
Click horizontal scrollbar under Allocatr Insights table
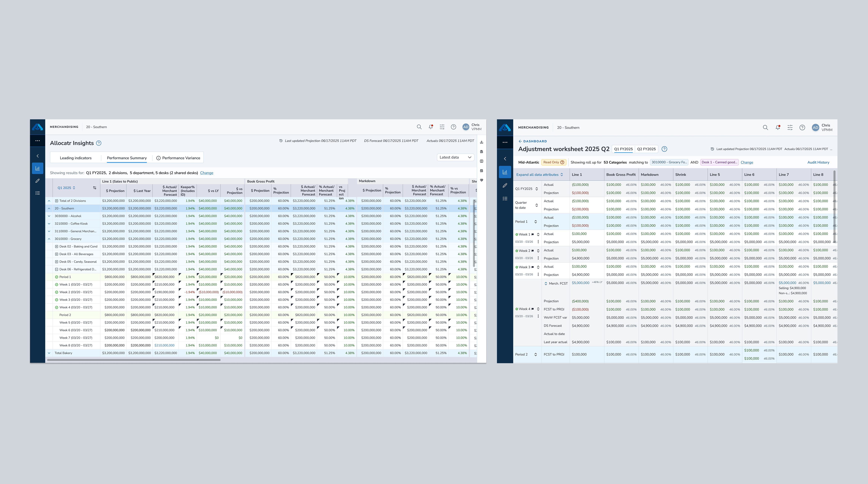pyautogui.click(x=134, y=360)
